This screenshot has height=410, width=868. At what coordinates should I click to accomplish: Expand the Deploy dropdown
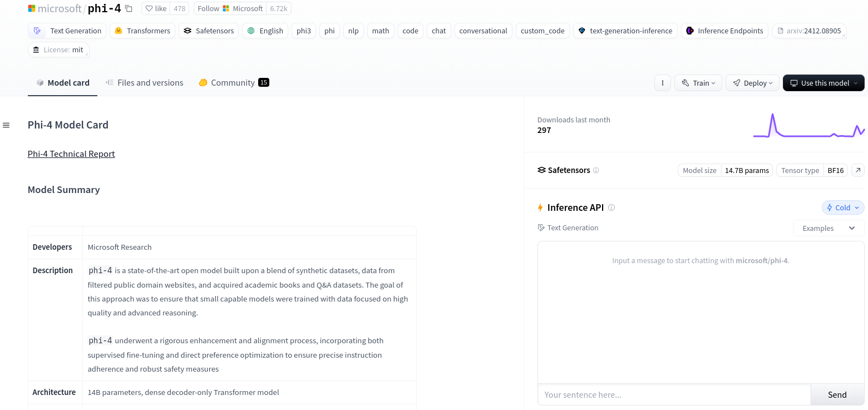click(752, 83)
